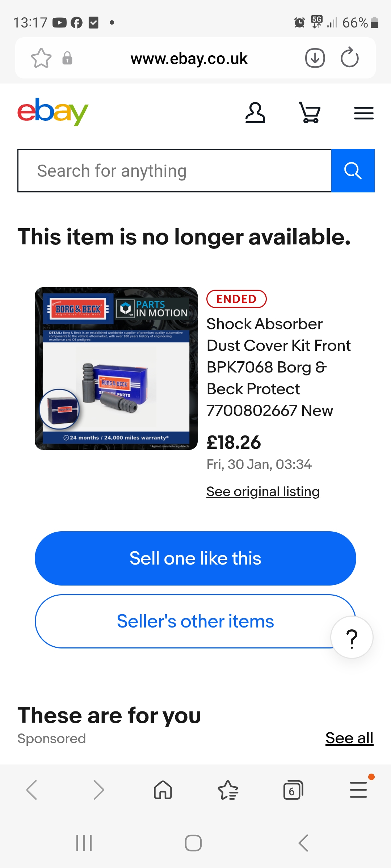The width and height of the screenshot is (391, 868).
Task: Tap 'Sell one like this' button
Action: [195, 558]
